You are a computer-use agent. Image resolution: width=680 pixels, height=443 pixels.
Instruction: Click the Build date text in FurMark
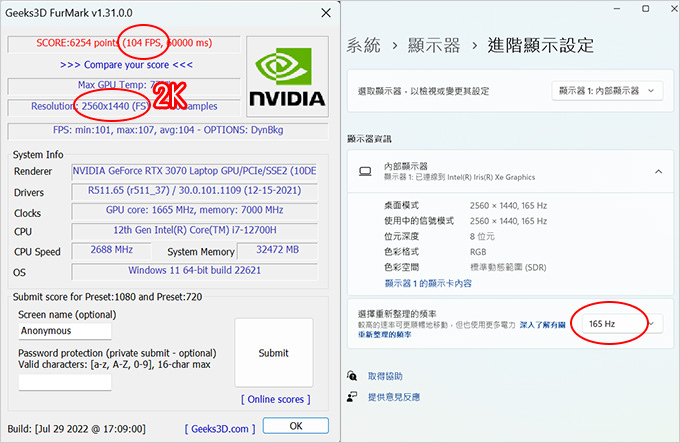coord(77,429)
